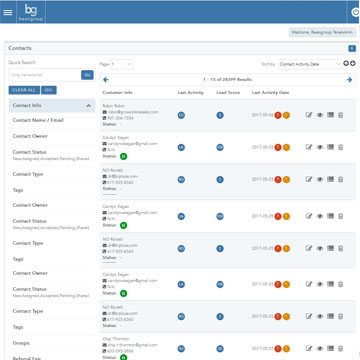The width and height of the screenshot is (360, 360).
Task: Click Chip Thornton's orange circle badge
Action: click(x=286, y=349)
